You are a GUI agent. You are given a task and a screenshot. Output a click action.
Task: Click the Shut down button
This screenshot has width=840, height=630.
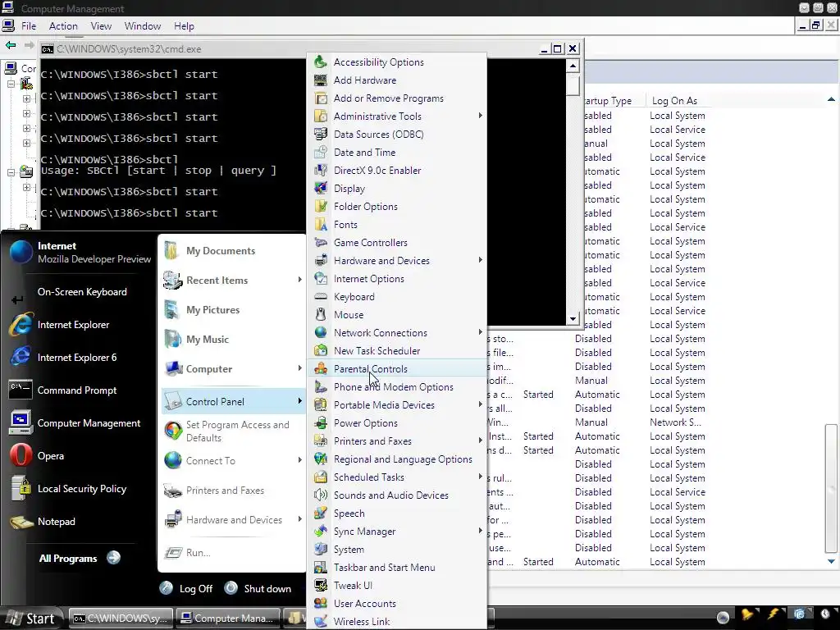click(x=258, y=588)
